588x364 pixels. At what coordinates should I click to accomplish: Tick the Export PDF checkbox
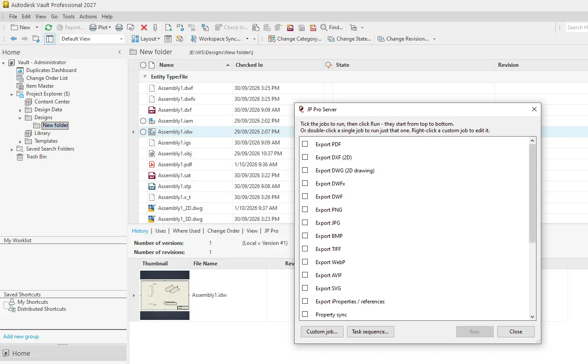coord(305,144)
